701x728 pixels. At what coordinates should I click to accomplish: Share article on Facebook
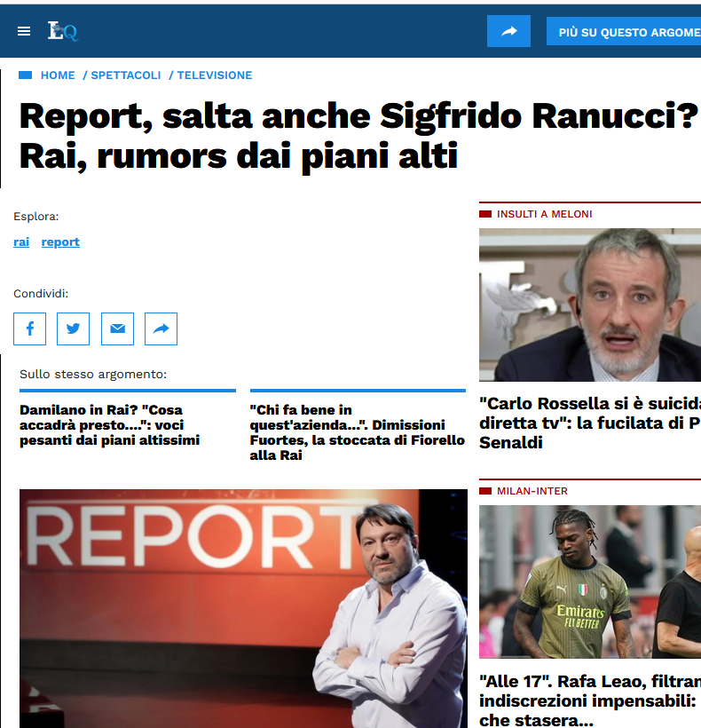(29, 328)
